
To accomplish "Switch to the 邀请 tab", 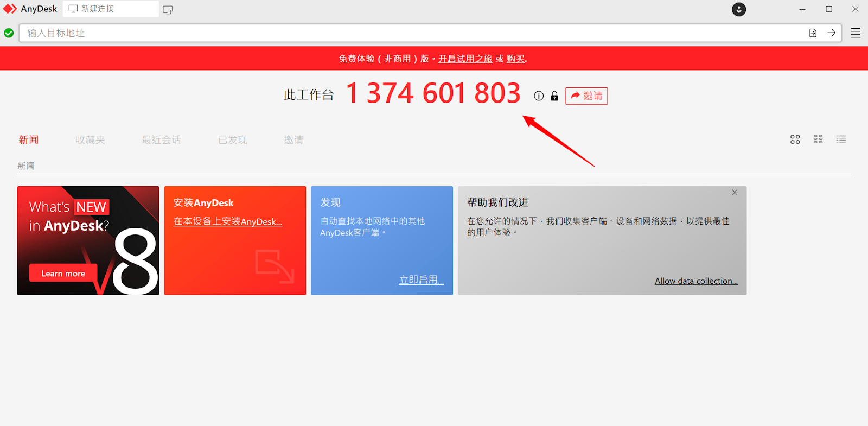I will [293, 140].
